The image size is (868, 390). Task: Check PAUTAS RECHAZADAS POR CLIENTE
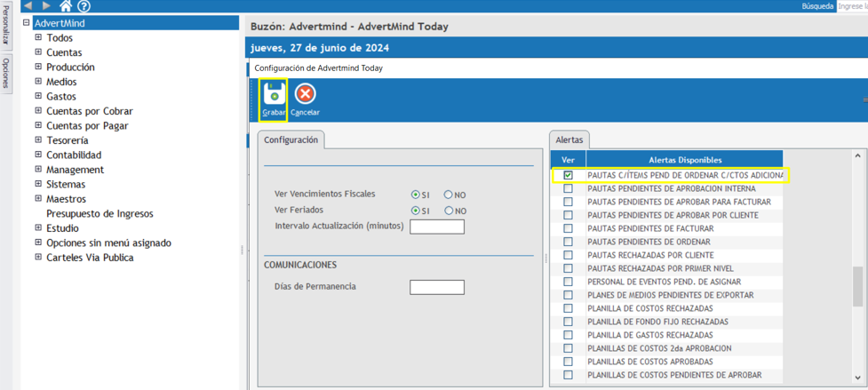(x=568, y=255)
